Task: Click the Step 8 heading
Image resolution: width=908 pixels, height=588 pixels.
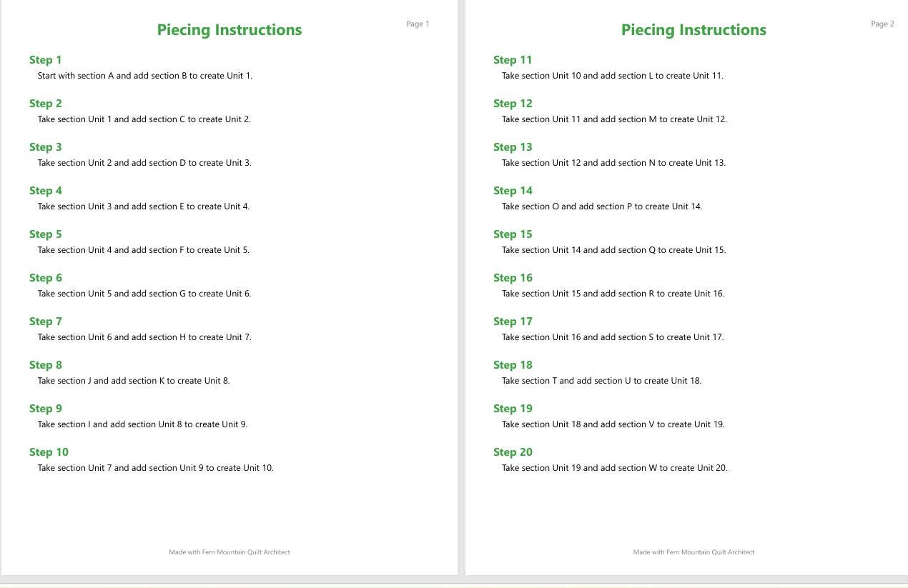Action: (x=46, y=365)
